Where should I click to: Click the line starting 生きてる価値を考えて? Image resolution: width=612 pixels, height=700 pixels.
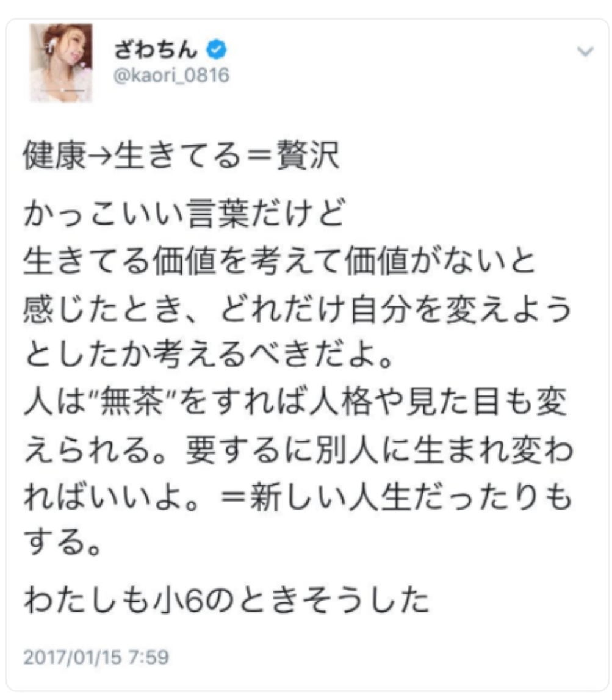tap(279, 261)
